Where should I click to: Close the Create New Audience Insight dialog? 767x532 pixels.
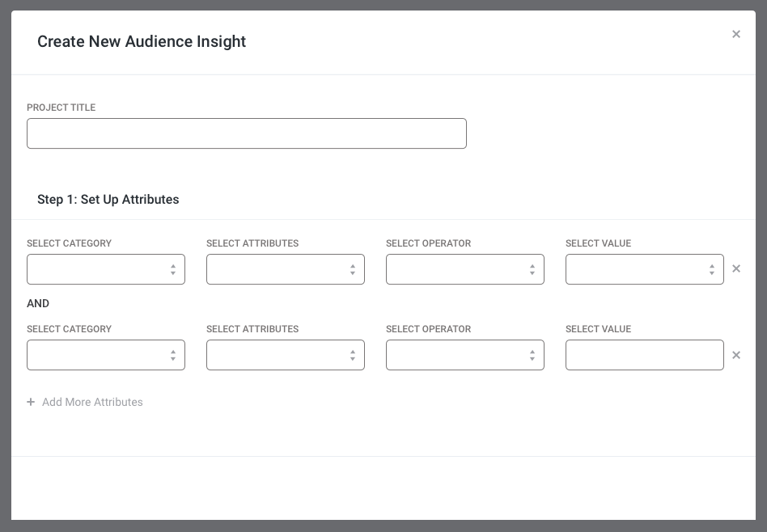point(735,34)
